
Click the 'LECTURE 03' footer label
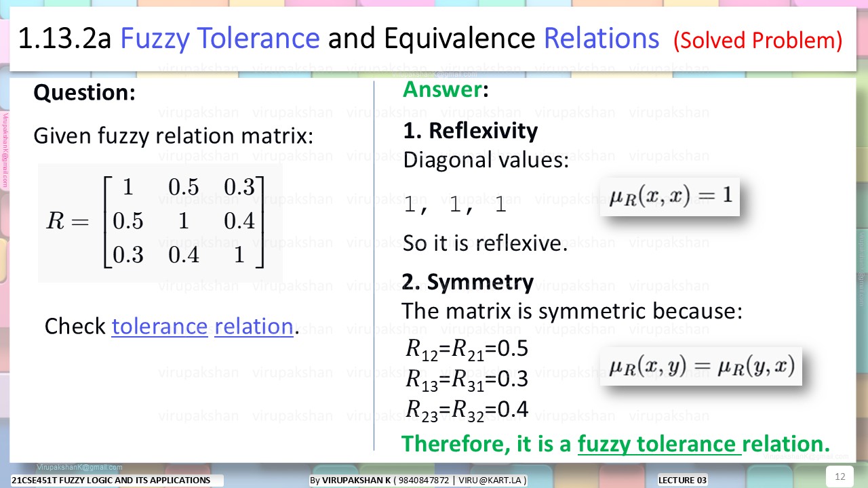coord(682,481)
